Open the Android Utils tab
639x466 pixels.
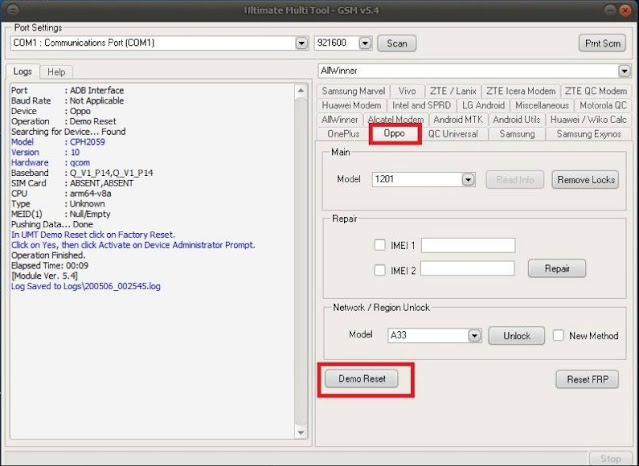pos(516,120)
